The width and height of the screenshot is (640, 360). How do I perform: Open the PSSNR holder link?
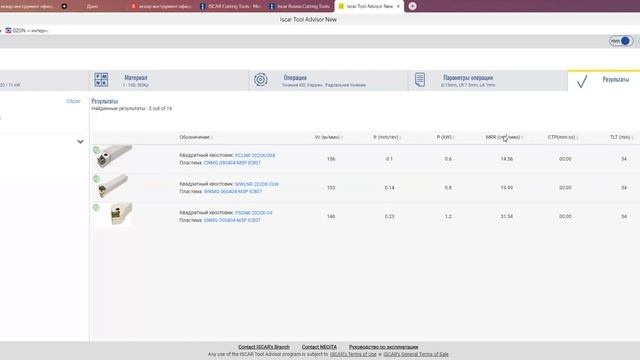pos(253,213)
